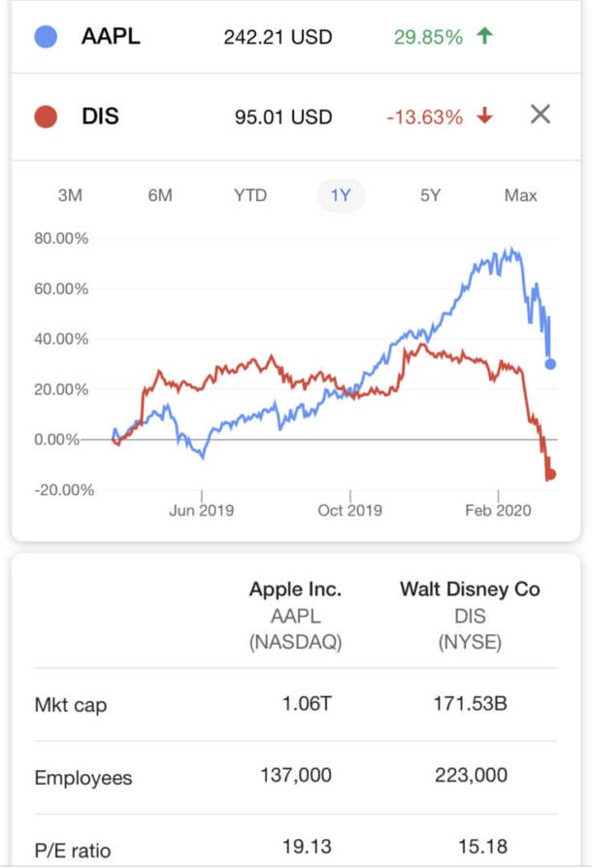This screenshot has height=868, width=592.
Task: Switch the chart to 5Y view
Action: (430, 195)
